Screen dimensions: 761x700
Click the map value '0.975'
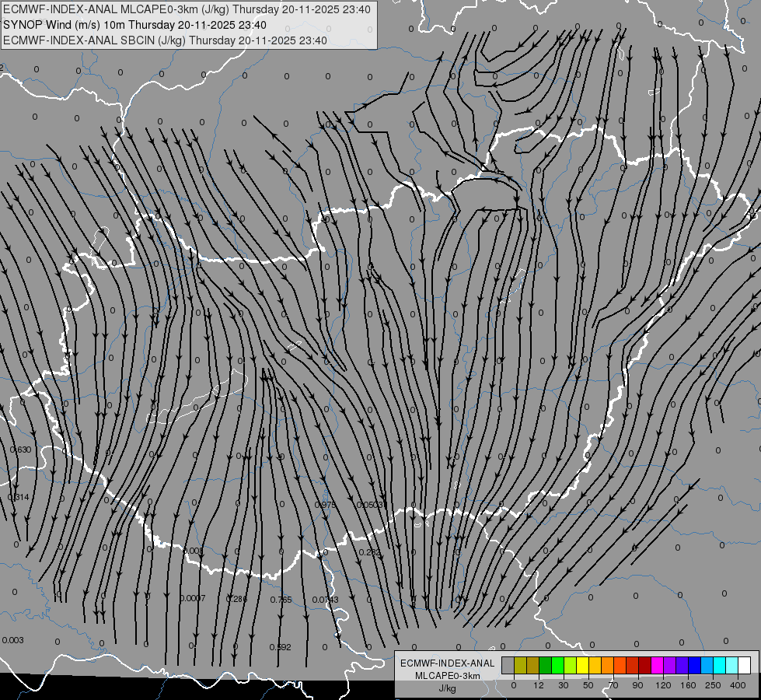coord(325,505)
